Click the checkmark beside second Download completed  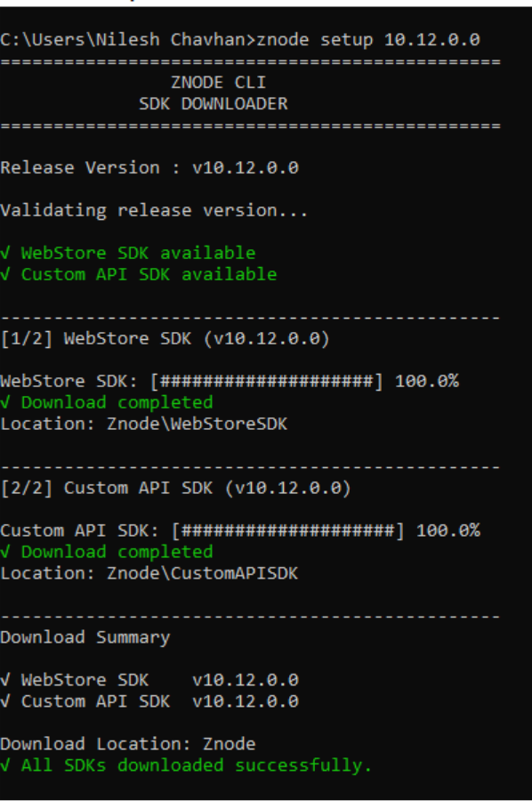pos(5,552)
